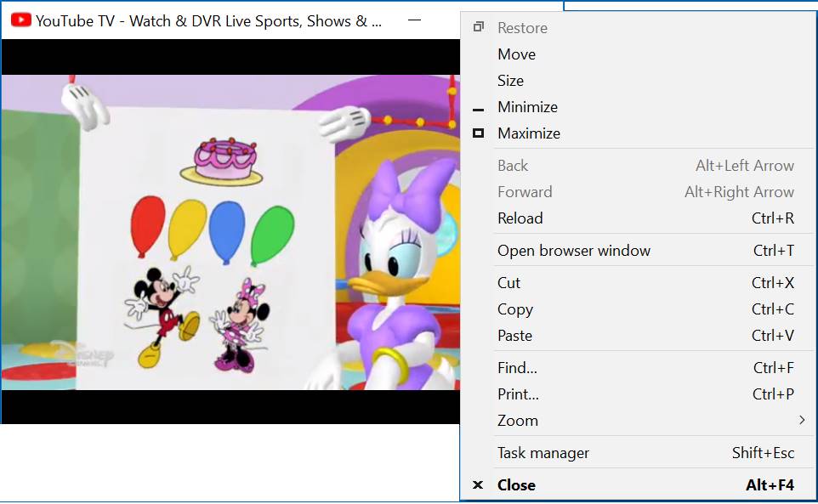Expand the Zoom submenu
Image resolution: width=818 pixels, height=504 pixels.
click(x=639, y=420)
